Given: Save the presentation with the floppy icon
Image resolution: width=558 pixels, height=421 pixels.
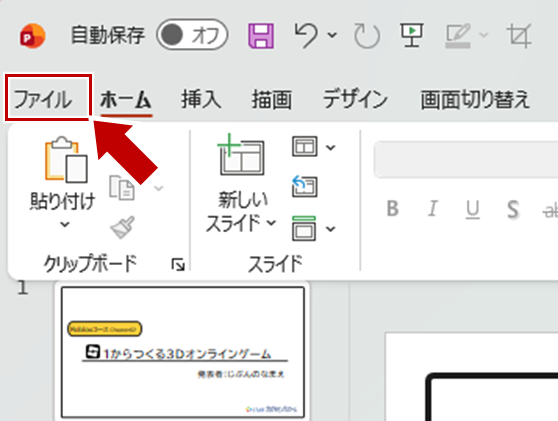Looking at the screenshot, I should click(261, 36).
